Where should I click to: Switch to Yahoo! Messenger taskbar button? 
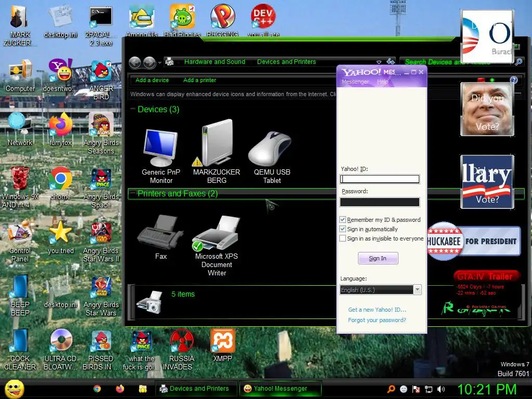click(280, 389)
